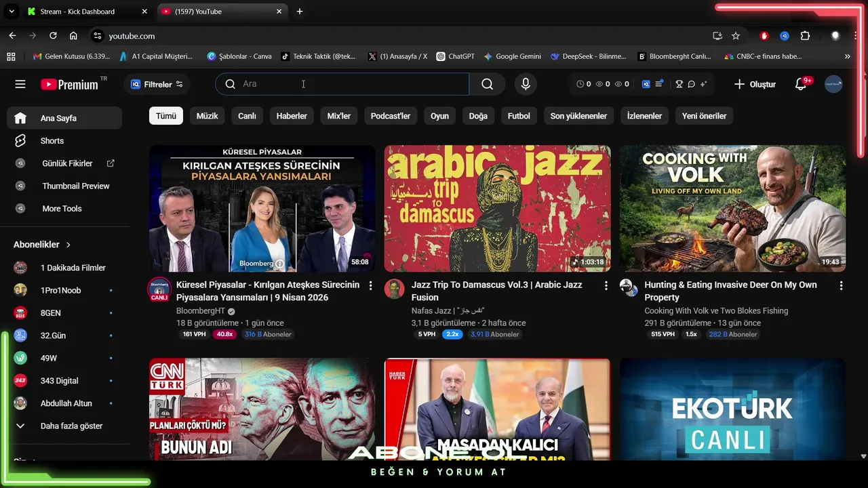Open site information in address bar
Viewport: 868px width, 488px height.
pyautogui.click(x=96, y=36)
